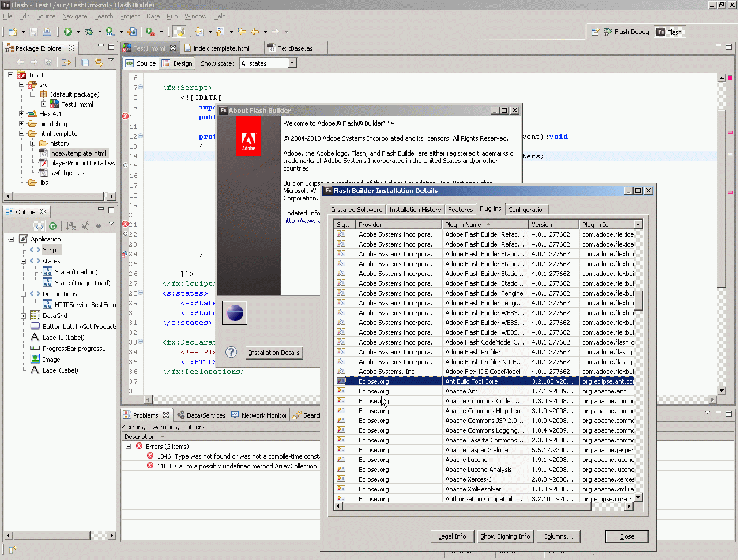Toggle Link with Editor in Package Explorer

[x=98, y=62]
